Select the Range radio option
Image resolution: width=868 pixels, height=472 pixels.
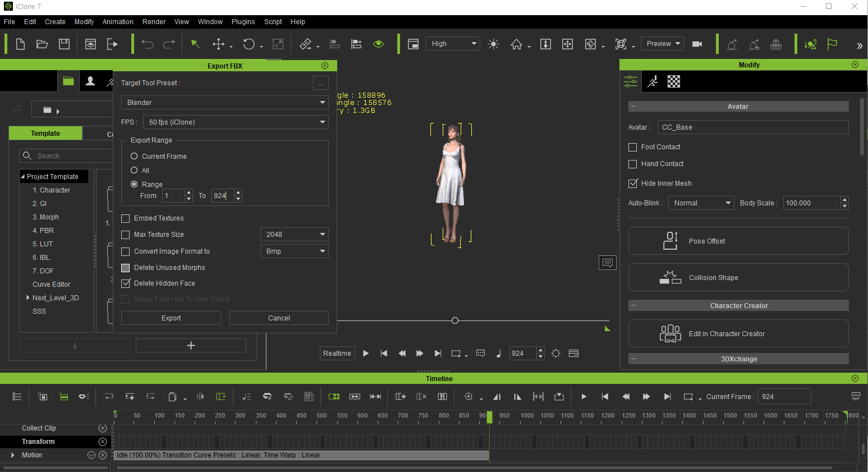[134, 184]
